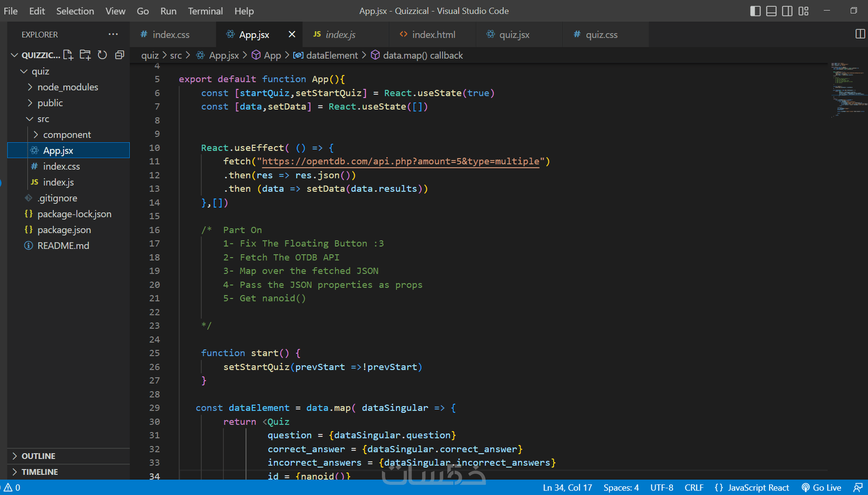Screen dimensions: 868x495
Task: Click the src breadcrumb segment
Action: tap(176, 55)
